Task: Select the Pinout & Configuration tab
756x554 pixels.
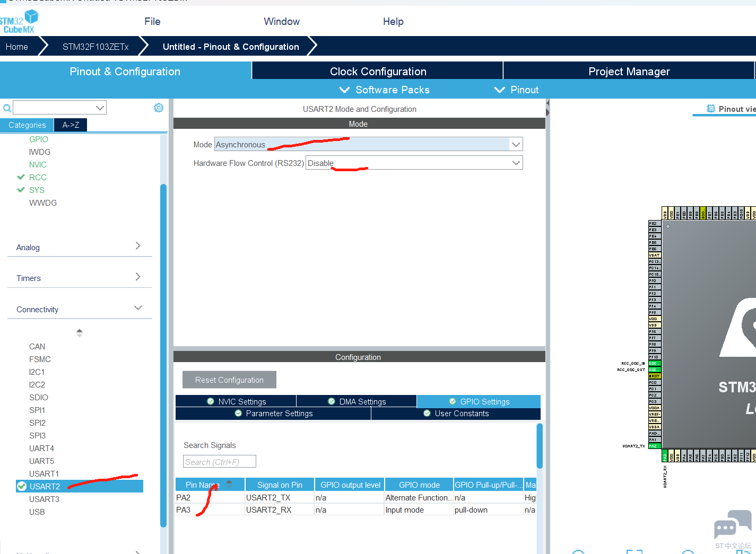Action: 125,71
